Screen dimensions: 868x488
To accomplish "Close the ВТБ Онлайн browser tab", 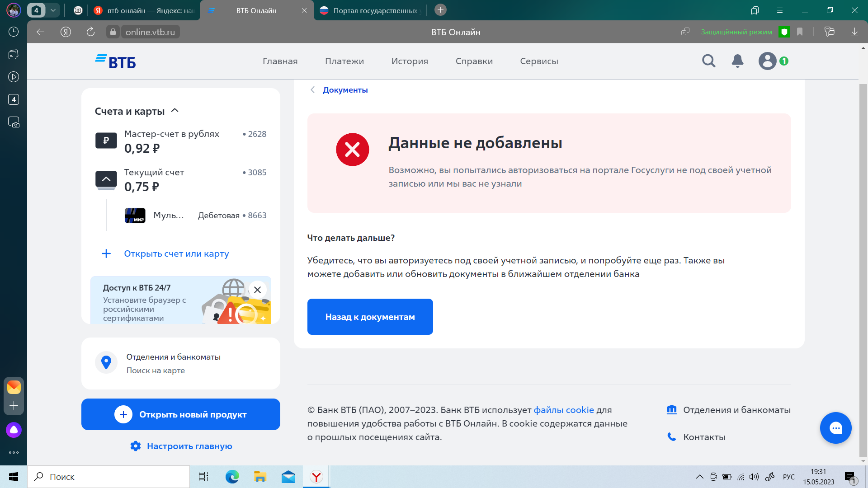I will click(x=304, y=10).
